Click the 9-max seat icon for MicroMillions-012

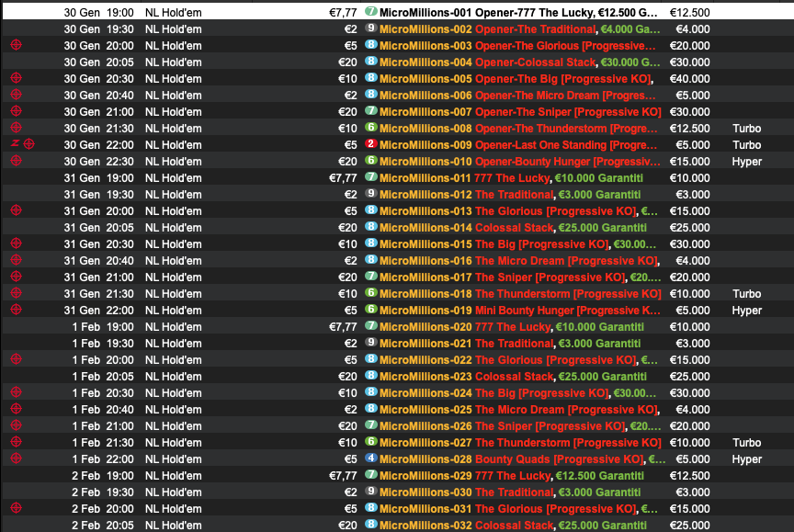tap(370, 193)
